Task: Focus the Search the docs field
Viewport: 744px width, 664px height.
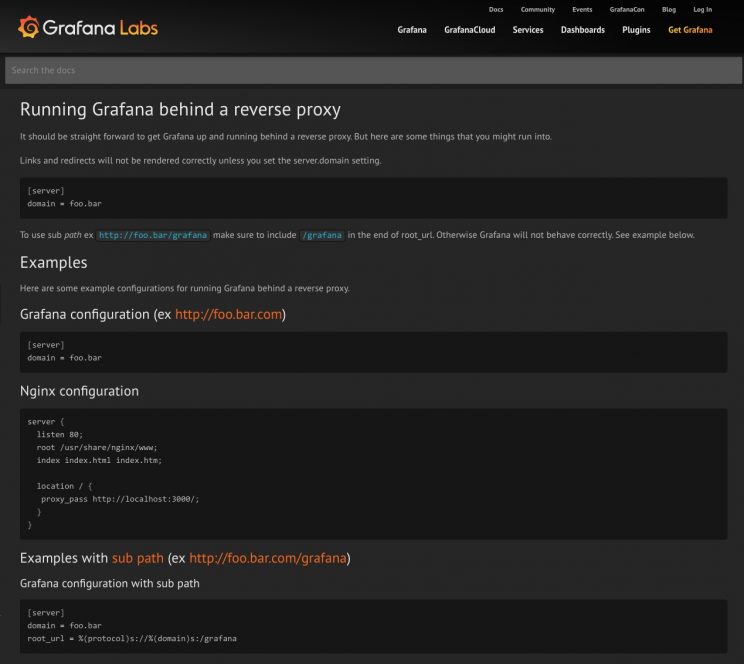Action: tap(372, 70)
